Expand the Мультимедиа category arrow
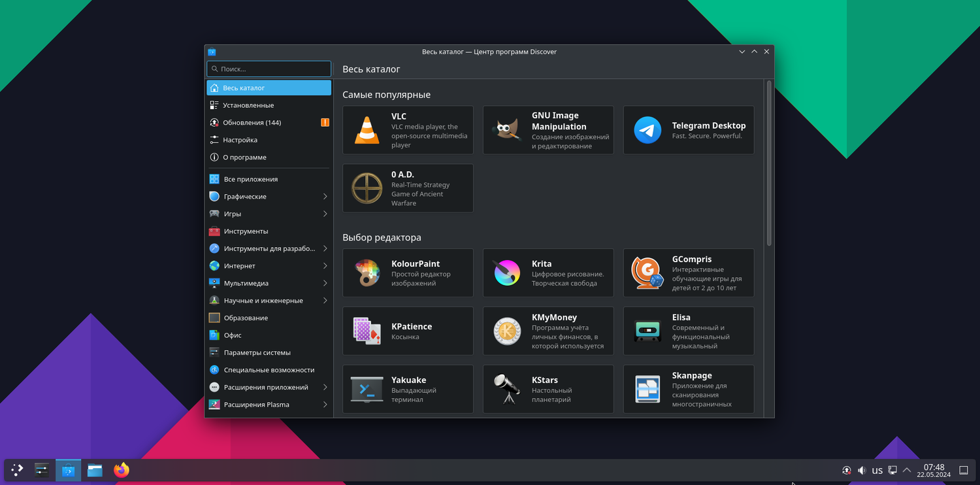 click(x=325, y=283)
